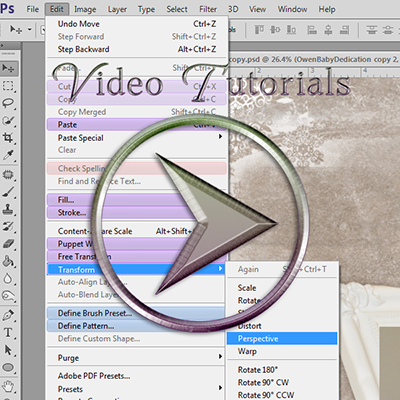Image resolution: width=400 pixels, height=400 pixels.
Task: Select the Dodge tool
Action: point(8,296)
